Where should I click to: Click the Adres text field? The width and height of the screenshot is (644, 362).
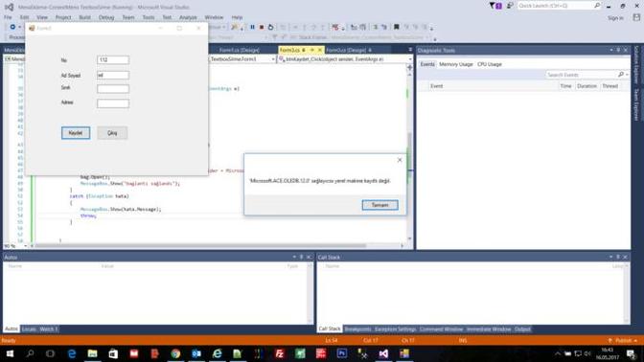click(x=113, y=103)
